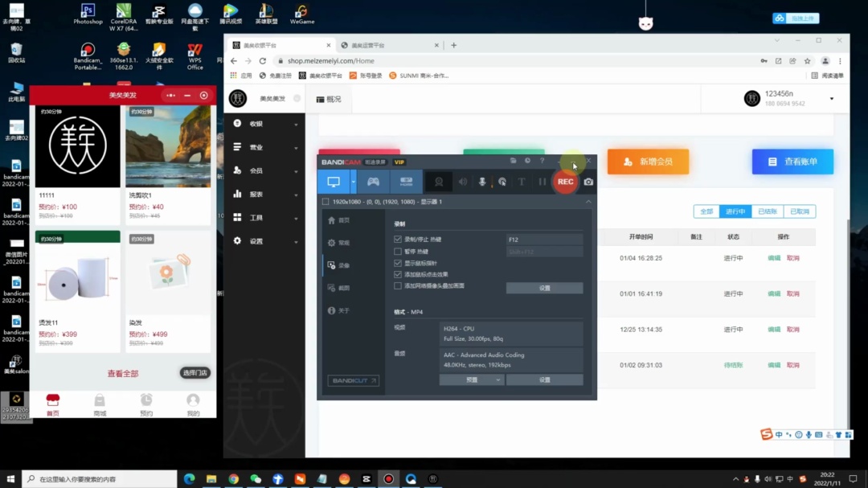Viewport: 868px width, 488px height.
Task: Click the text overlay T icon
Action: coord(522,182)
